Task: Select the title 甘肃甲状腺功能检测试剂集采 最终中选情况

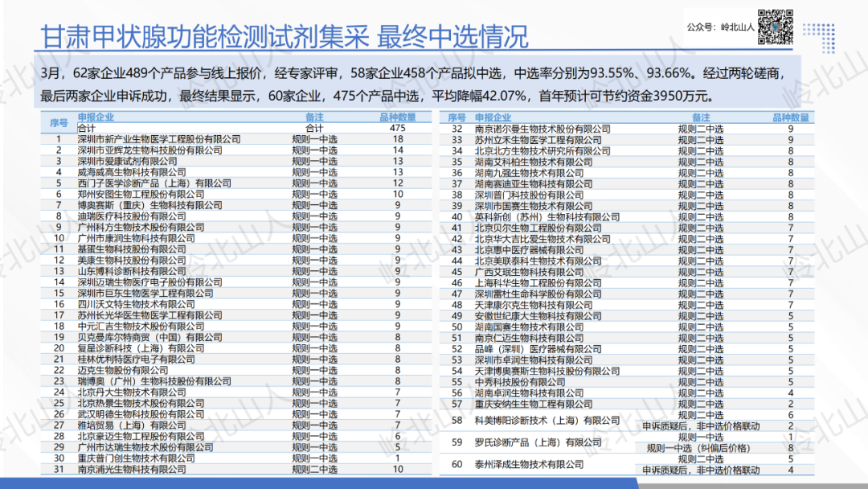Action: (285, 36)
